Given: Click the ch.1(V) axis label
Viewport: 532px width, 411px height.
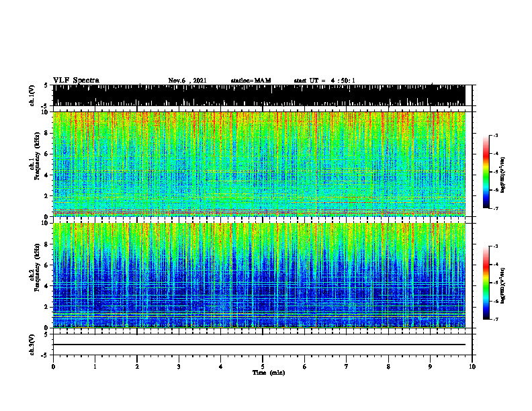Looking at the screenshot, I should [x=32, y=95].
